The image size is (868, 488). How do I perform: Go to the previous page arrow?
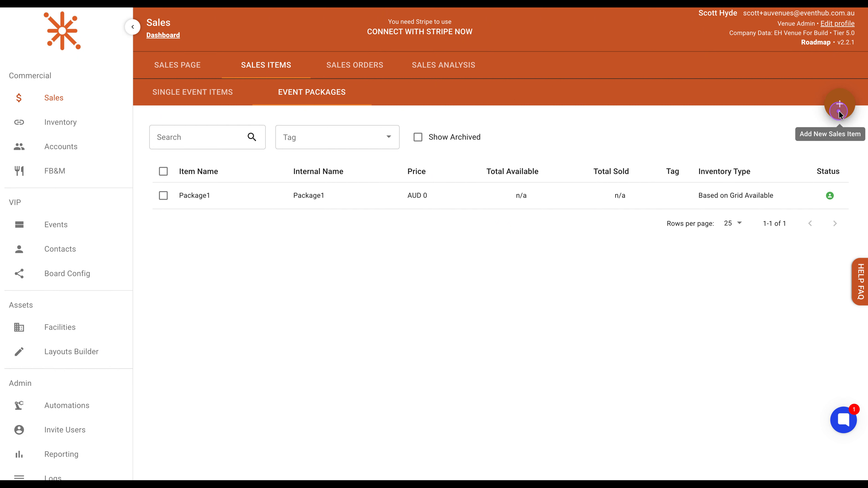click(x=810, y=224)
